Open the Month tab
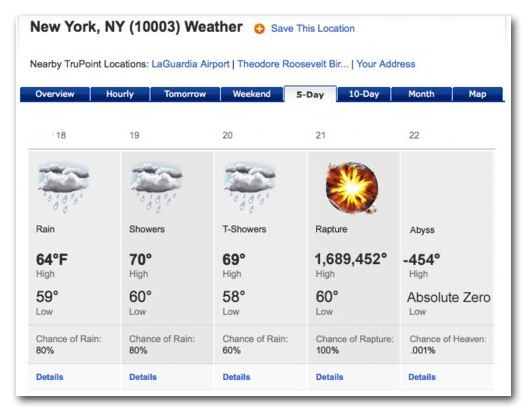 point(421,94)
